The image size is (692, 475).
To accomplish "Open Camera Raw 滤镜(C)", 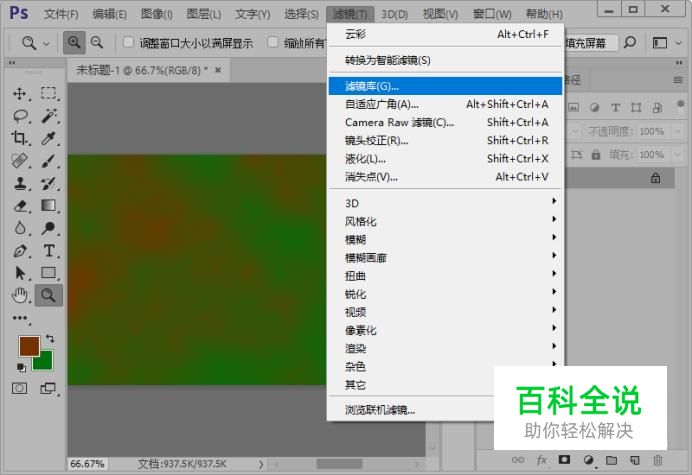I will click(x=446, y=122).
